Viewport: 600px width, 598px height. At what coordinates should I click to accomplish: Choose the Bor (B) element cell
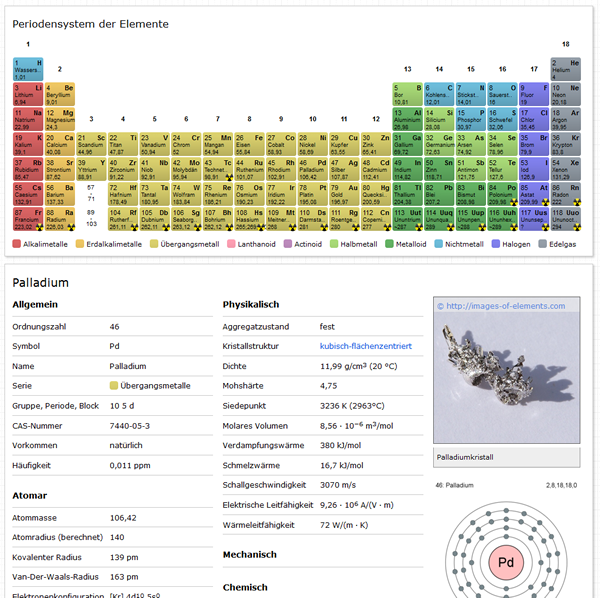point(408,94)
